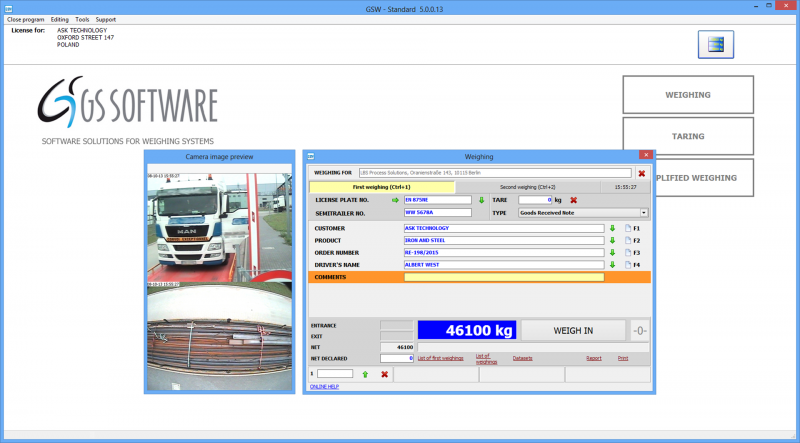Click the red X icon at dialog bottom
800x443 pixels.
[x=384, y=373]
